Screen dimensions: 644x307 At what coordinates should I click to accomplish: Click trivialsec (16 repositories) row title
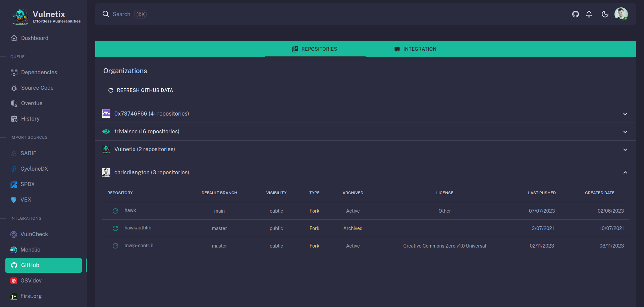147,131
